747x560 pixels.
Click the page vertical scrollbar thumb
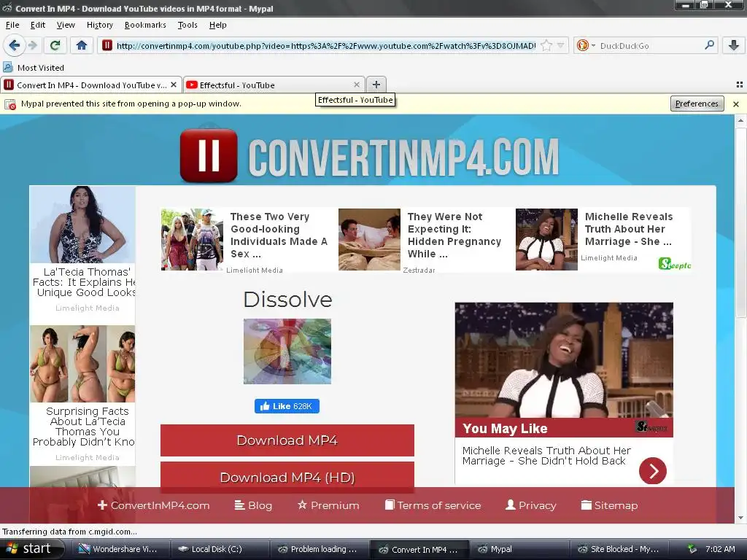pyautogui.click(x=740, y=222)
